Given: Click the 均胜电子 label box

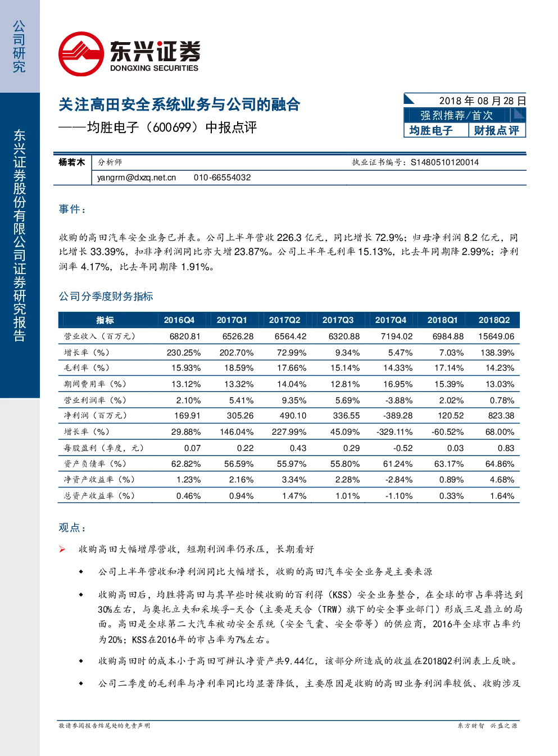Looking at the screenshot, I should (431, 130).
